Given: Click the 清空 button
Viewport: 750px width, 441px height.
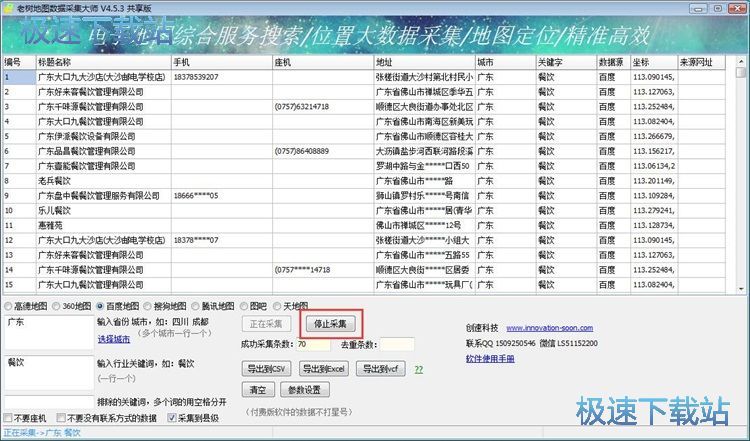Looking at the screenshot, I should (258, 390).
